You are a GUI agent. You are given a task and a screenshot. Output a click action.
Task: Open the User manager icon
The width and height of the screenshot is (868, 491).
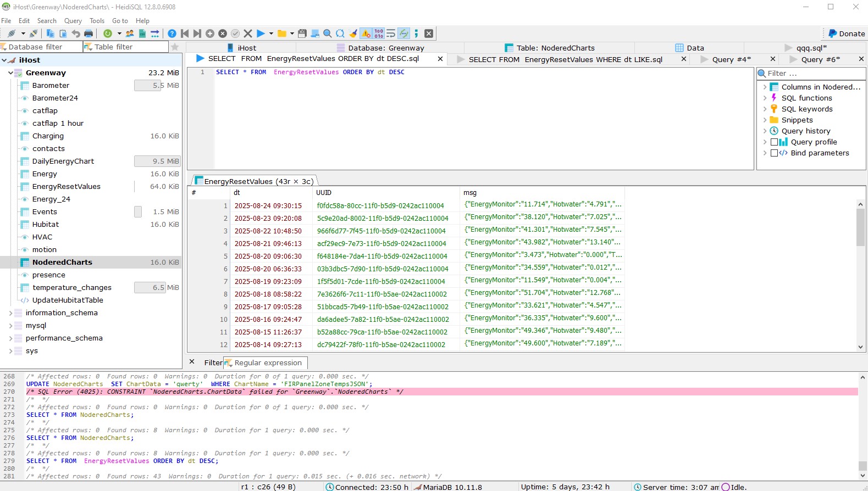130,34
